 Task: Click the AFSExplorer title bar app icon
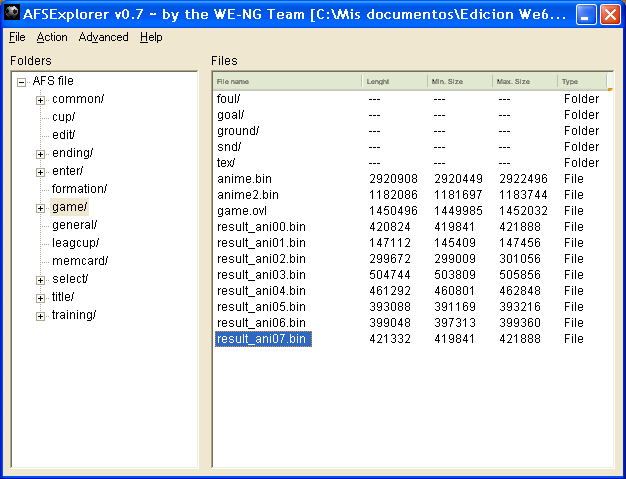pyautogui.click(x=12, y=13)
